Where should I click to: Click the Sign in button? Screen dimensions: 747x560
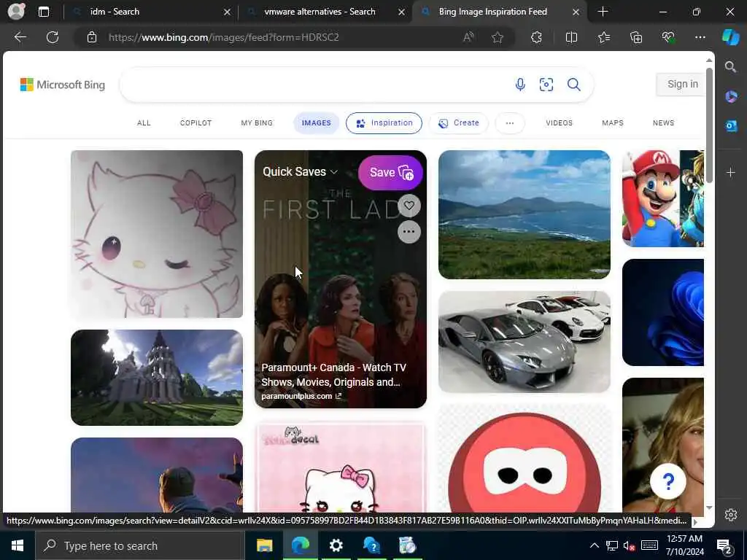[682, 85]
